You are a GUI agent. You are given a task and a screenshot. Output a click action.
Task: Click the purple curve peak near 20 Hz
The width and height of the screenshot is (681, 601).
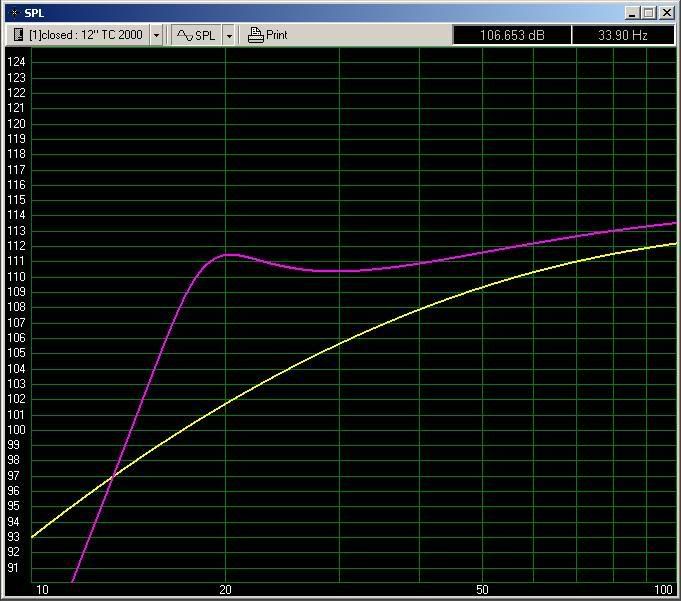click(x=229, y=255)
